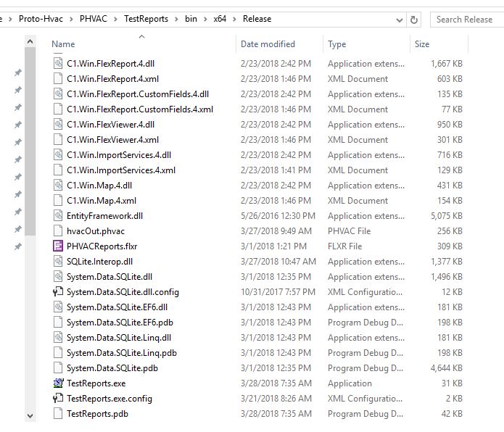Image resolution: width=504 pixels, height=432 pixels.
Task: Click the navigation pane scrollbar thumb
Action: coord(30,141)
